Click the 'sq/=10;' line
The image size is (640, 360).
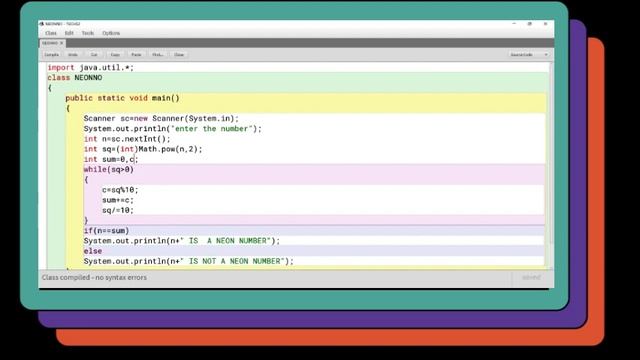pos(118,211)
